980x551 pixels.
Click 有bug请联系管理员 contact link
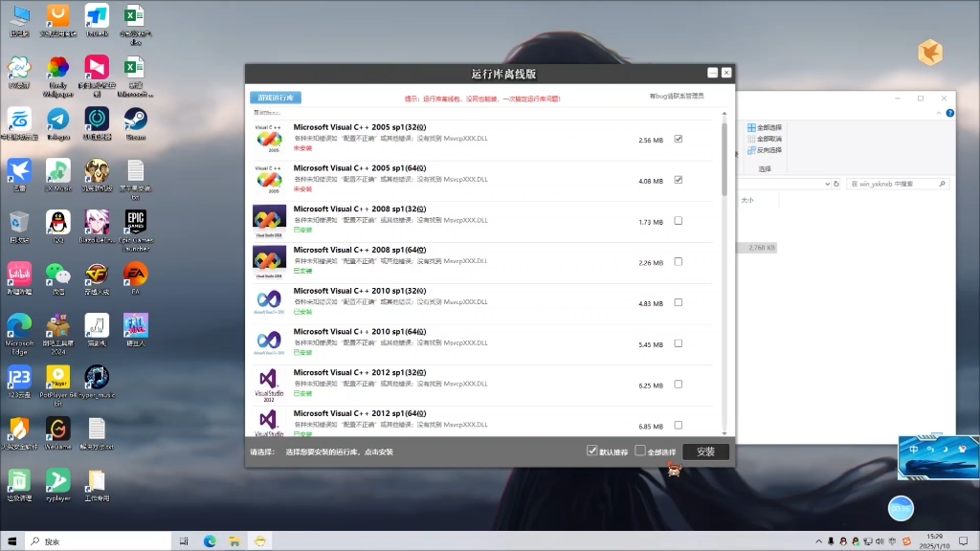click(677, 97)
